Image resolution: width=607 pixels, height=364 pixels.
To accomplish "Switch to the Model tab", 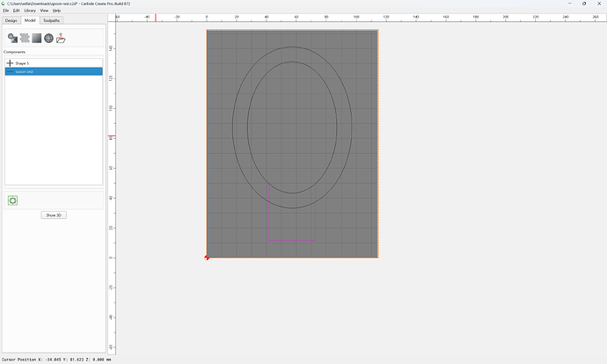I will click(x=30, y=20).
